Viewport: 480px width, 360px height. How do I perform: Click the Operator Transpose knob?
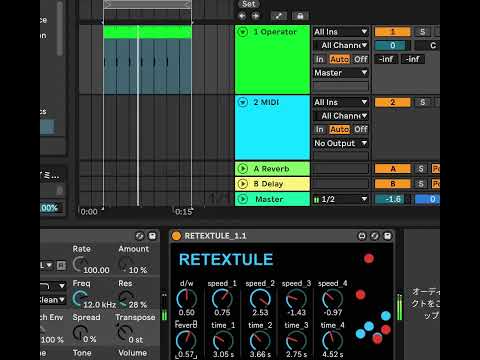coord(125,332)
